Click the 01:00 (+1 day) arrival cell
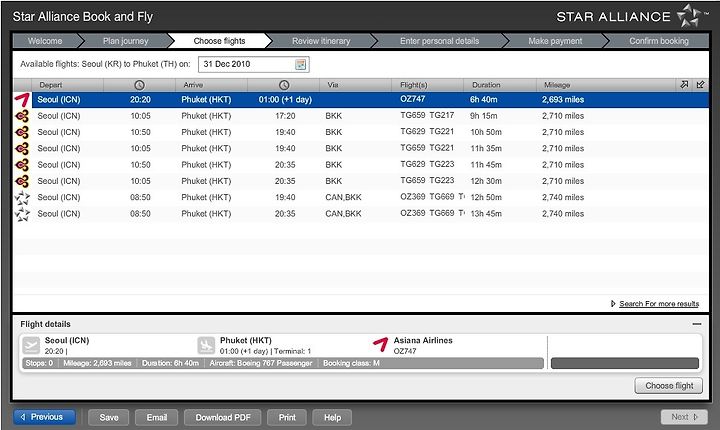This screenshot has width=720, height=430. tap(285, 100)
